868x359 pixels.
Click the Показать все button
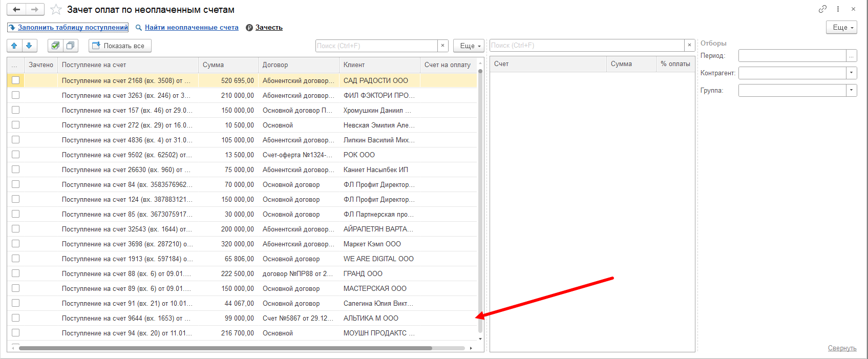click(120, 46)
